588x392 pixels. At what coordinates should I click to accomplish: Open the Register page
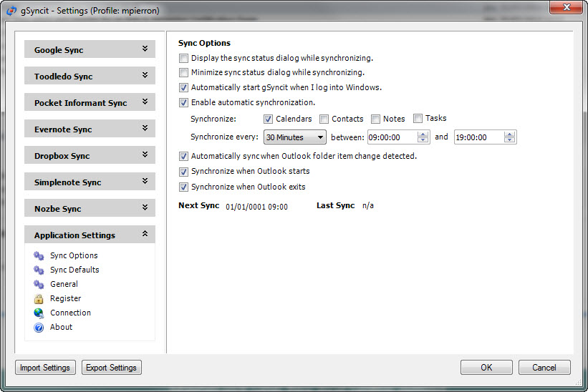pos(66,298)
